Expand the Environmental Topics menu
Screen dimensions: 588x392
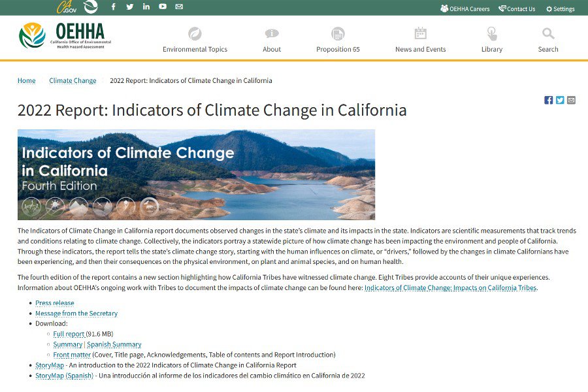click(195, 40)
